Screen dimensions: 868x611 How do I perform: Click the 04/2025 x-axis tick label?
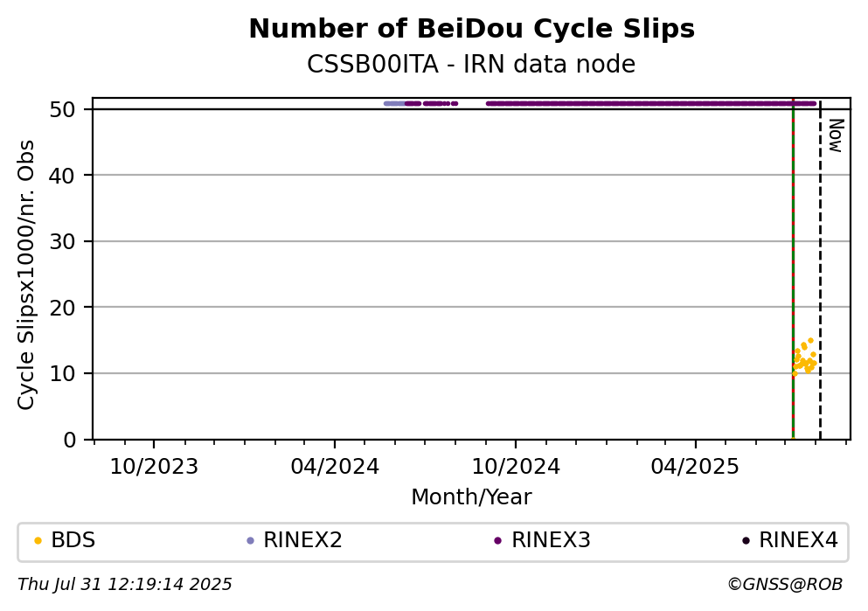click(x=695, y=467)
